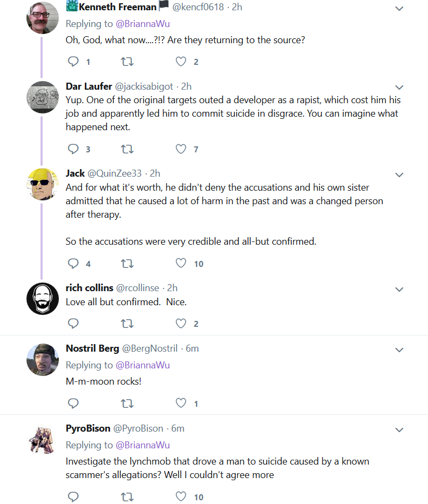Image resolution: width=428 pixels, height=504 pixels.
Task: Like Dar Laufer's tweet with 7 likes
Action: 181,149
